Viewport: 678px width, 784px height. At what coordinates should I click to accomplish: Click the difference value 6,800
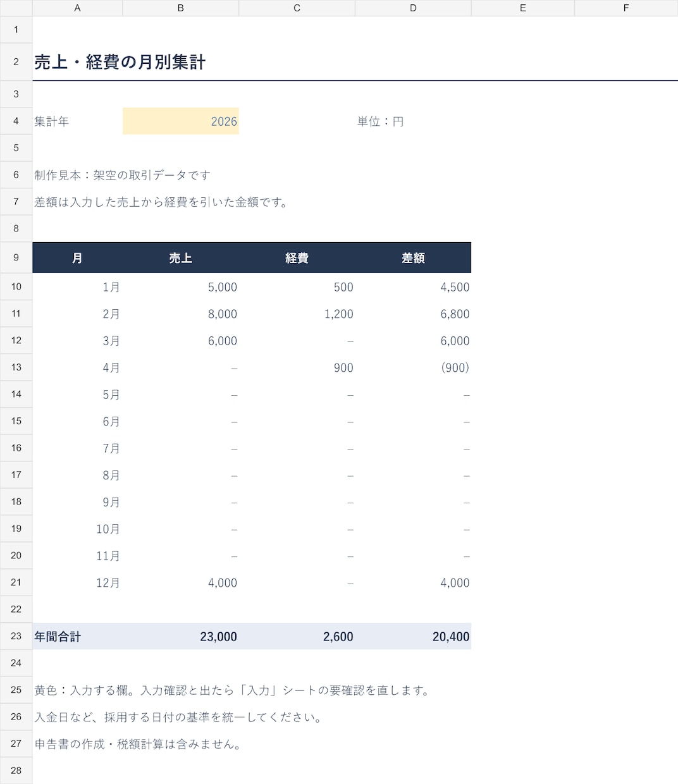pyautogui.click(x=413, y=314)
